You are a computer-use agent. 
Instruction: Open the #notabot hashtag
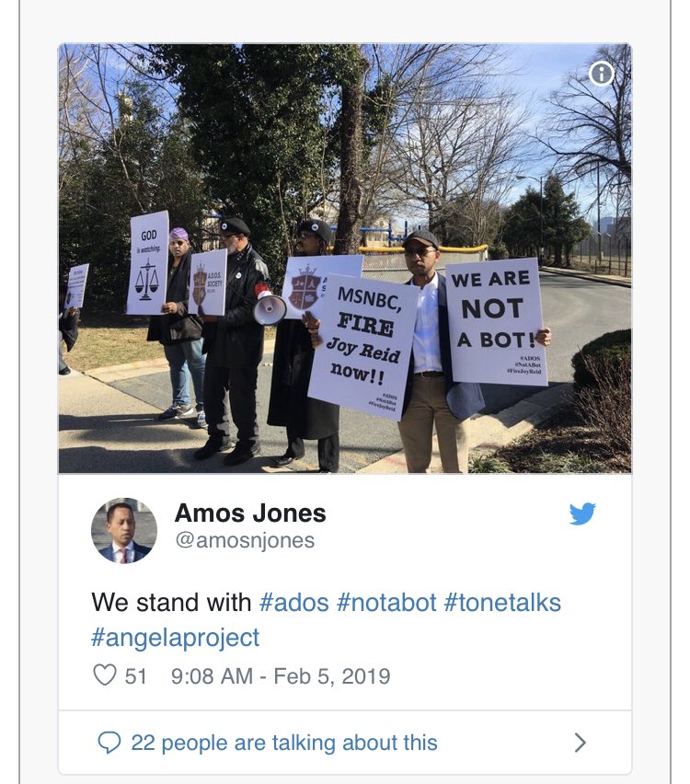click(x=386, y=602)
